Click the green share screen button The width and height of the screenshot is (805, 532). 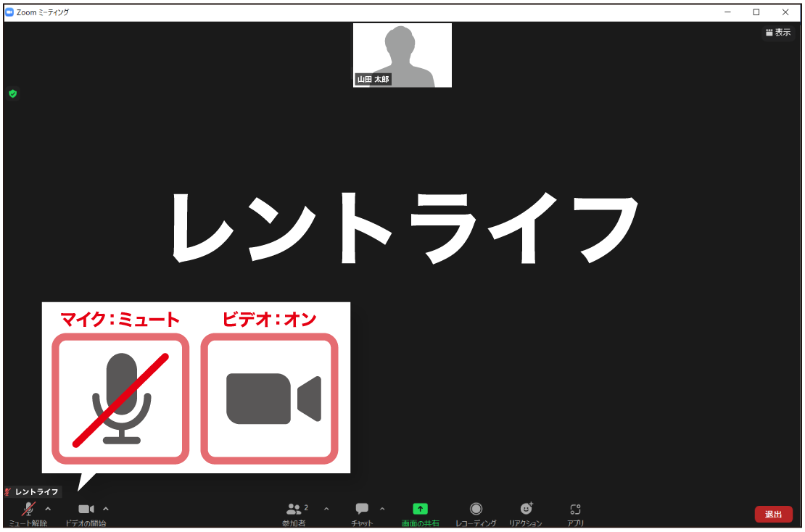click(x=420, y=514)
